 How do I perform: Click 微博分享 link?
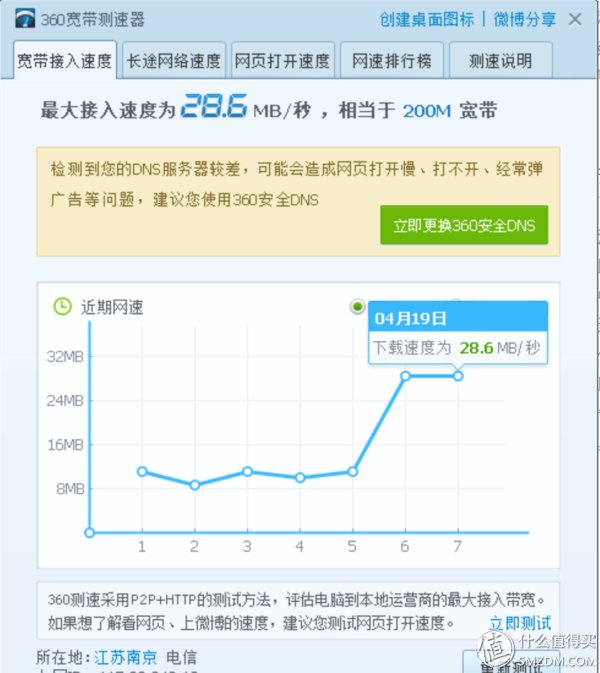[524, 19]
